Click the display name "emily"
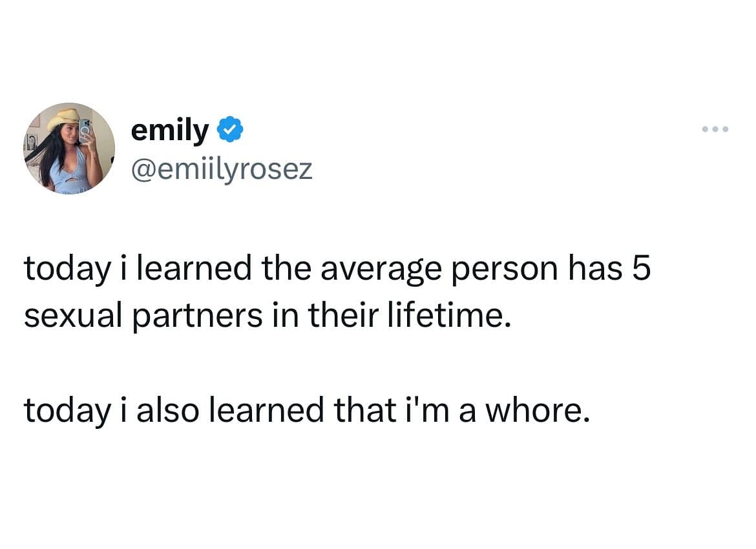Image resolution: width=756 pixels, height=549 pixels. (169, 130)
